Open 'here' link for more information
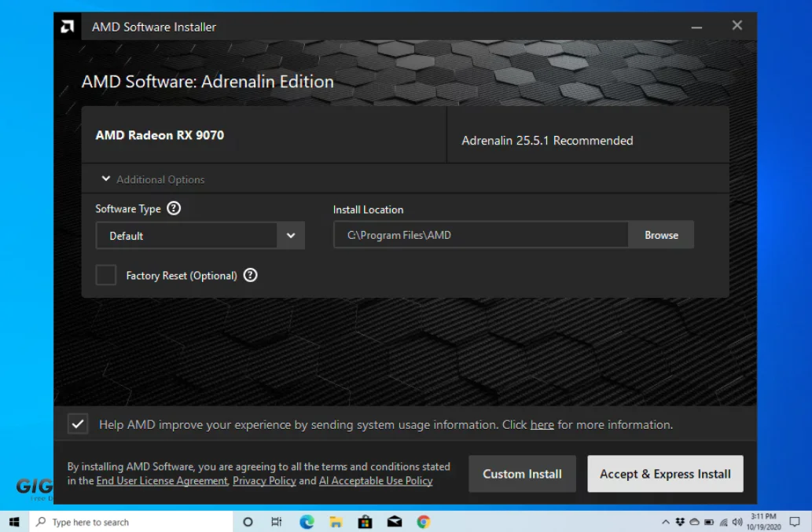This screenshot has width=812, height=532. coord(542,425)
